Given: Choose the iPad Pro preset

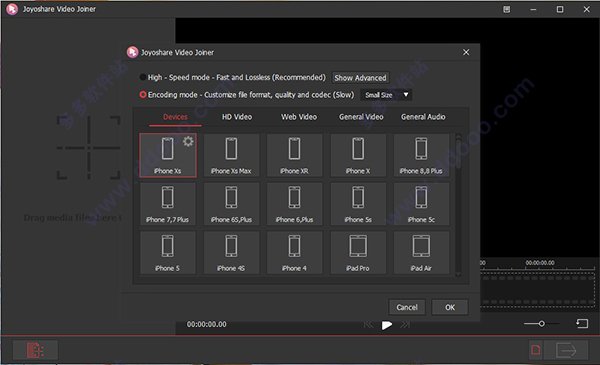Looking at the screenshot, I should (358, 253).
